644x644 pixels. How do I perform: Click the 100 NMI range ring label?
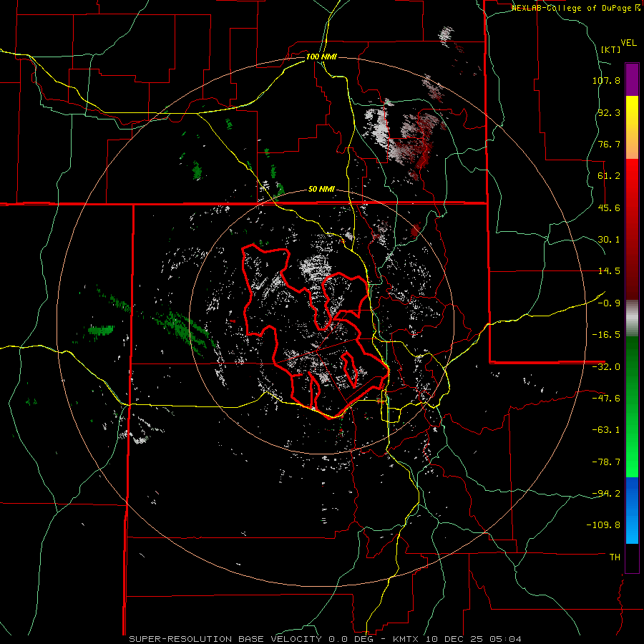click(321, 57)
